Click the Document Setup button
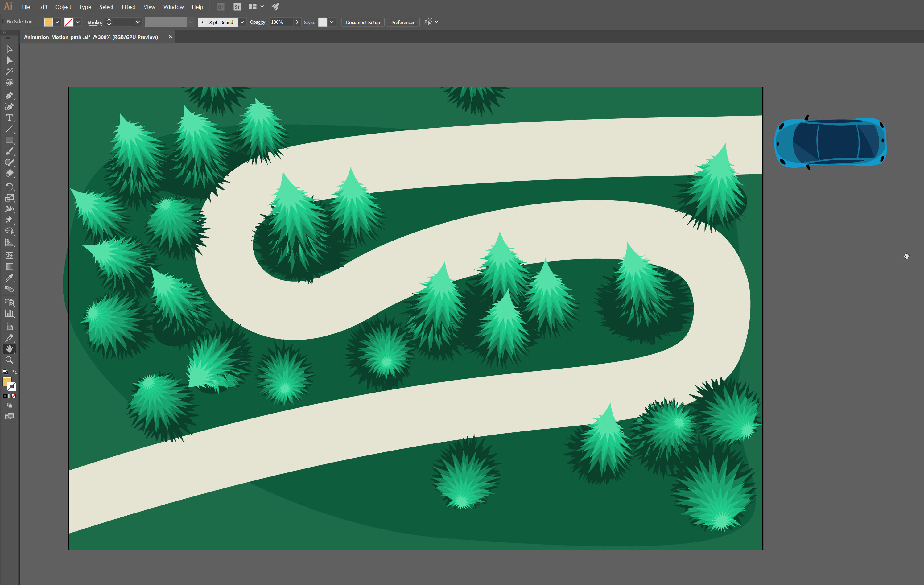Screen dimensions: 924x585 pyautogui.click(x=362, y=22)
